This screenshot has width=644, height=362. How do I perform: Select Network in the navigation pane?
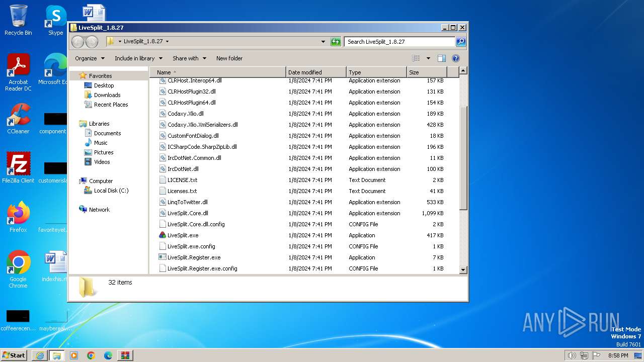99,210
